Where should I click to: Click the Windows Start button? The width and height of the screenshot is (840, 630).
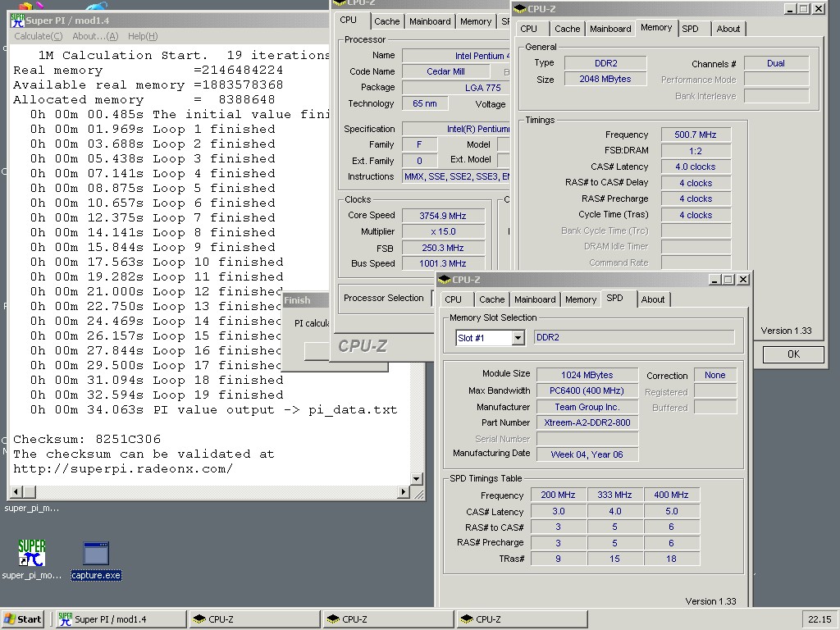22,619
